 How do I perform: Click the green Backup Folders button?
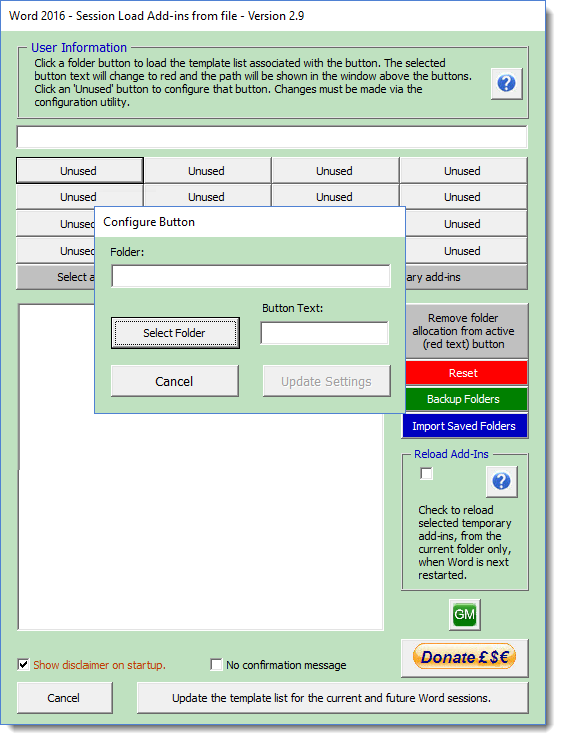[466, 399]
